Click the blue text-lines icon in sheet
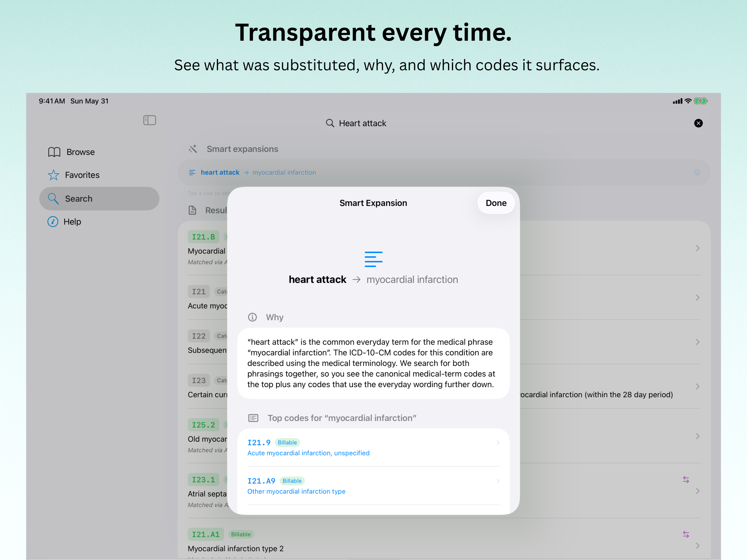Image resolution: width=747 pixels, height=560 pixels. (x=373, y=259)
